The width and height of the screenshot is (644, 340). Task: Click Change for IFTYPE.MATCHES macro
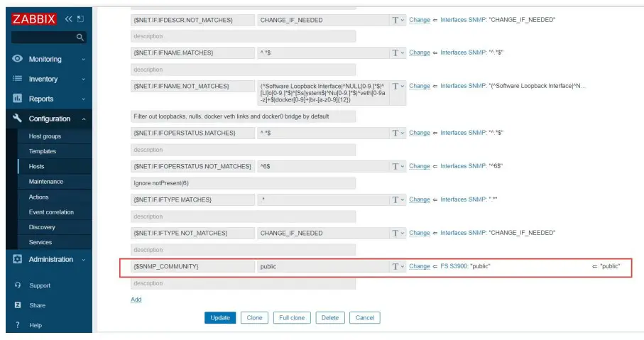coord(420,199)
